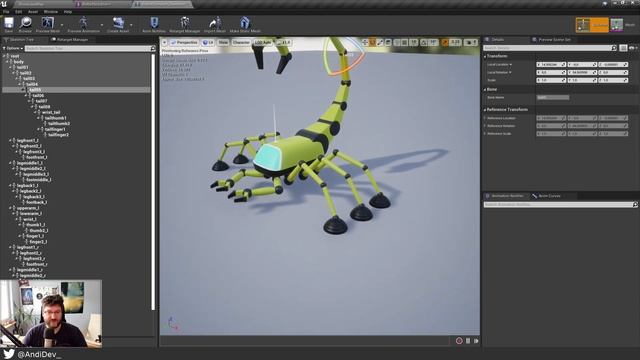Collapse the Reference Transform section
640x360 pixels.
[485, 110]
